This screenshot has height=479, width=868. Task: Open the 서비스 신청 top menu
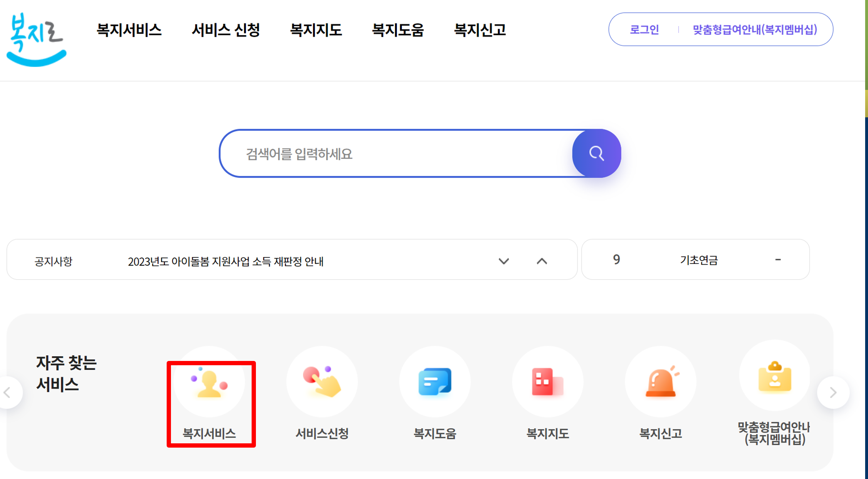click(x=226, y=30)
